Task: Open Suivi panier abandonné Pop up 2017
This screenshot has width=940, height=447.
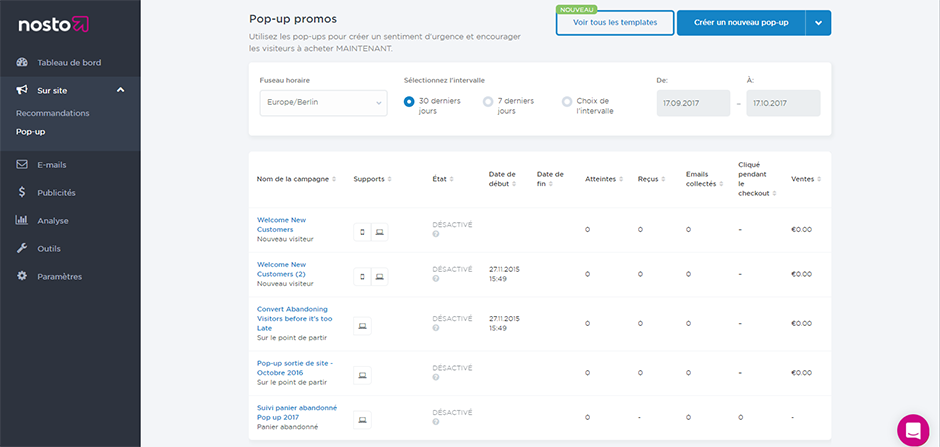Action: (x=297, y=412)
